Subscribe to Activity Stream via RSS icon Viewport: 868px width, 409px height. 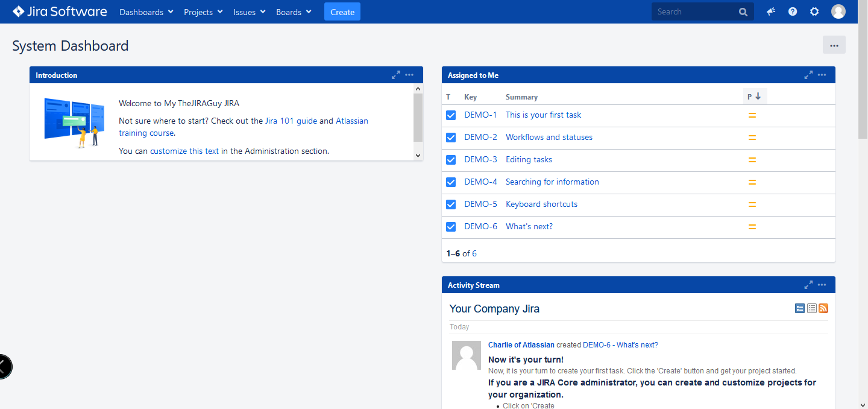coord(823,308)
